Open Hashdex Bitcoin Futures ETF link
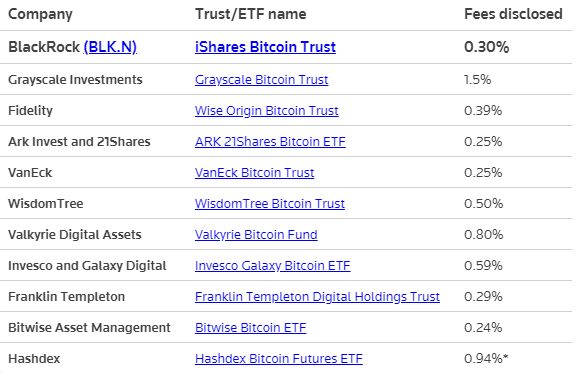The height and width of the screenshot is (379, 580). pos(279,359)
